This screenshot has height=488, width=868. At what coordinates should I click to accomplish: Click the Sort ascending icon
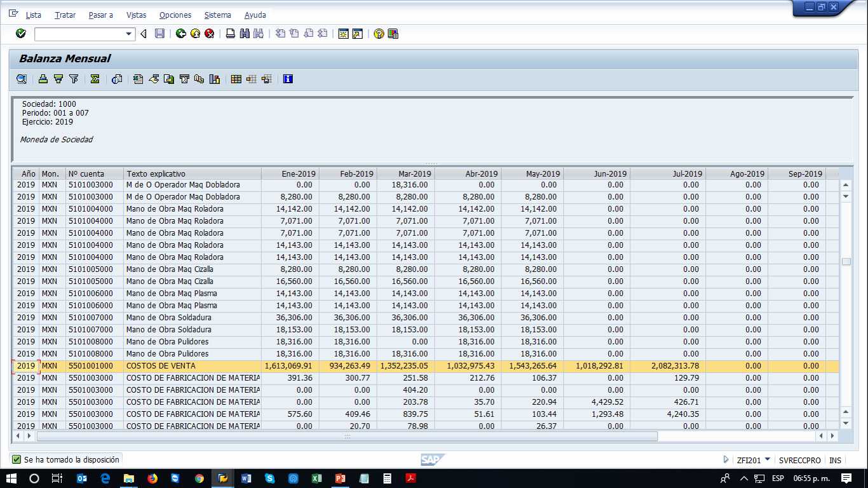tap(43, 79)
